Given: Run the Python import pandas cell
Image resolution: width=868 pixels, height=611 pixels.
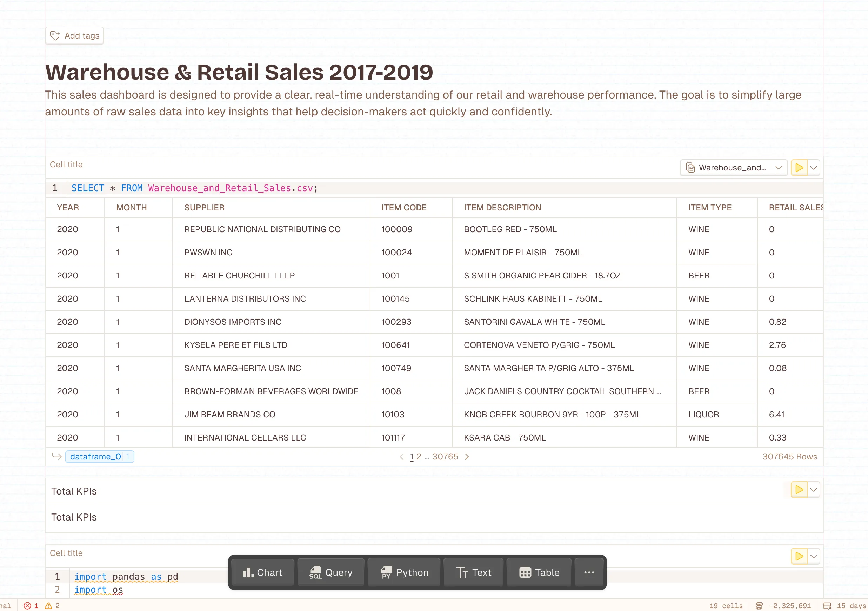Looking at the screenshot, I should [x=799, y=556].
